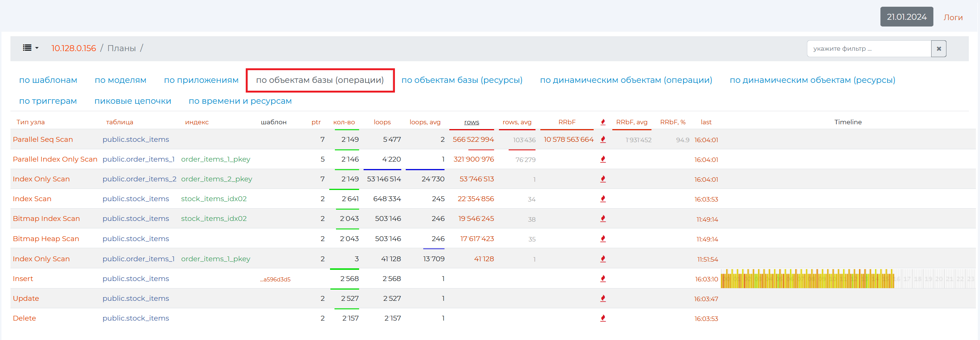Viewport: 980px width, 340px height.
Task: Clear the filter with the X button
Action: pyautogui.click(x=939, y=49)
